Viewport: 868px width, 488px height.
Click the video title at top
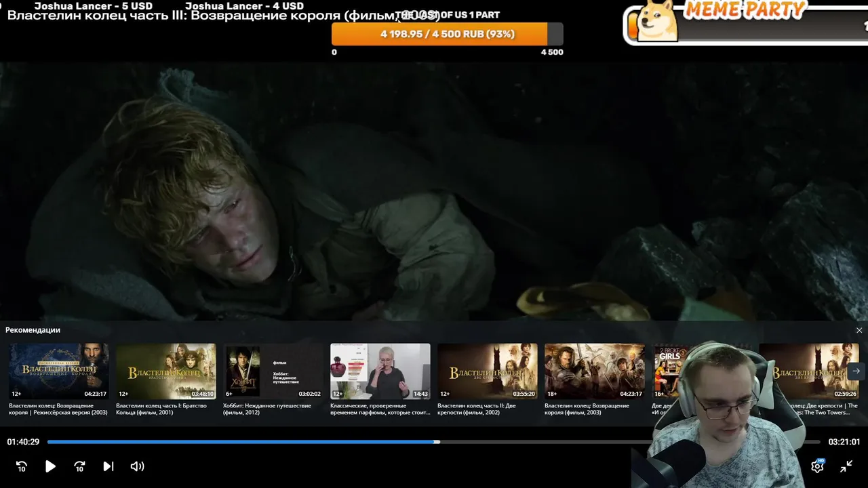(224, 16)
